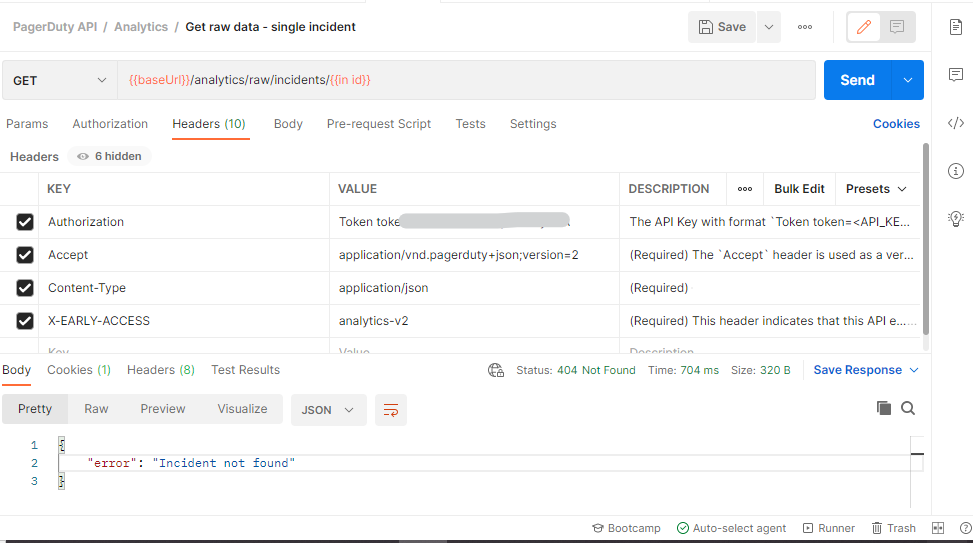
Task: Click the Accept header value cell
Action: 474,255
